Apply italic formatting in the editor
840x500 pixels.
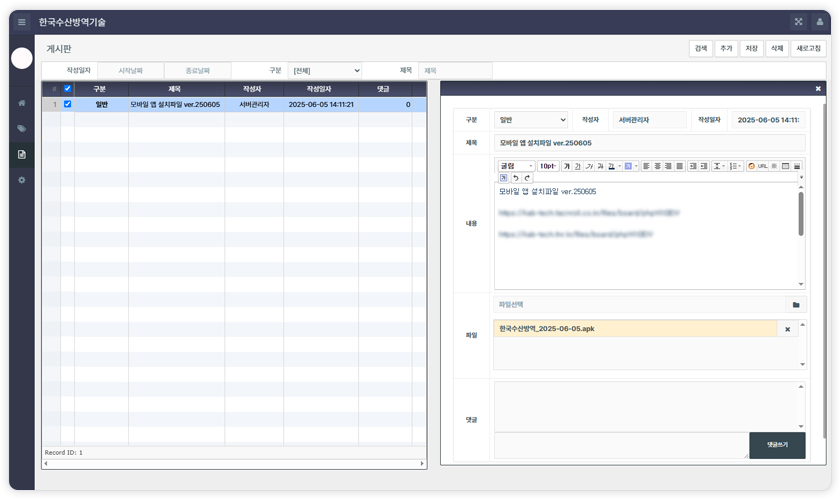(x=589, y=166)
